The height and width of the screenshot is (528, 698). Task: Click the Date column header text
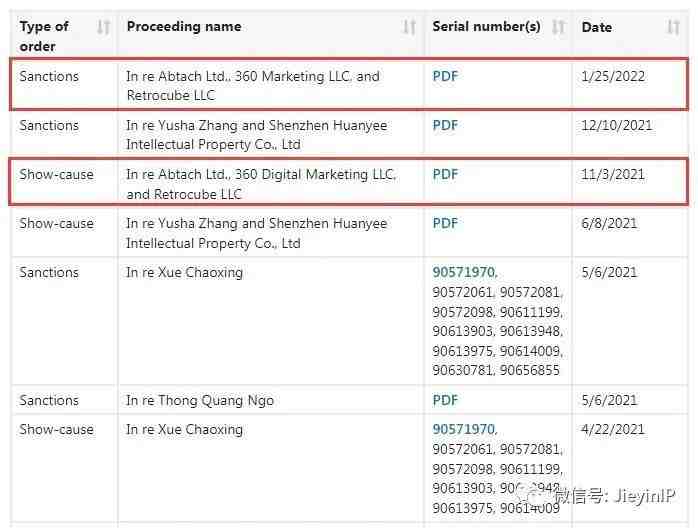pos(597,27)
